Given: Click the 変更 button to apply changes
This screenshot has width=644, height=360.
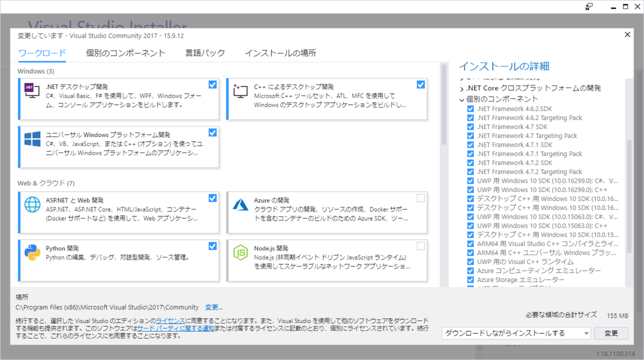Looking at the screenshot, I should (611, 333).
